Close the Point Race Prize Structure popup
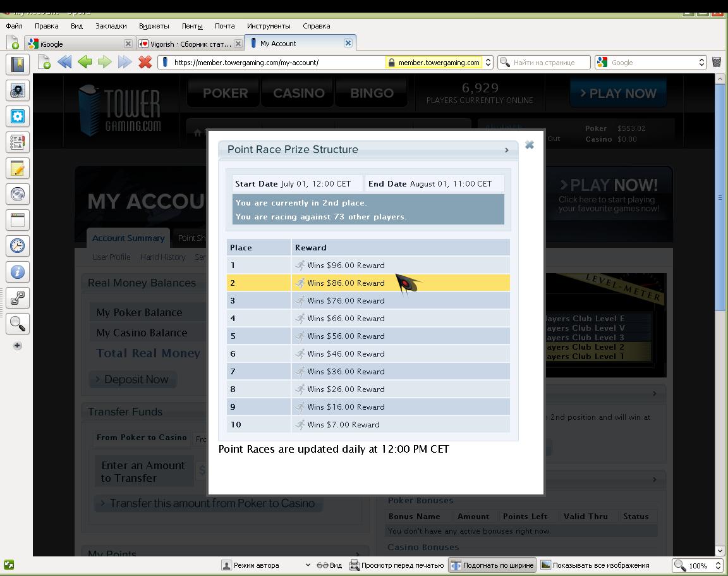The image size is (728, 576). (x=530, y=145)
